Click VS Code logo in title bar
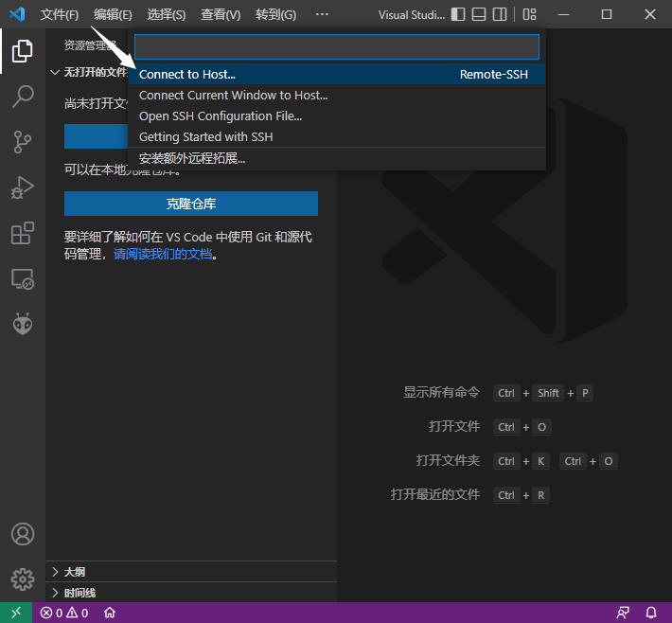Image resolution: width=672 pixels, height=623 pixels. pos(17,14)
